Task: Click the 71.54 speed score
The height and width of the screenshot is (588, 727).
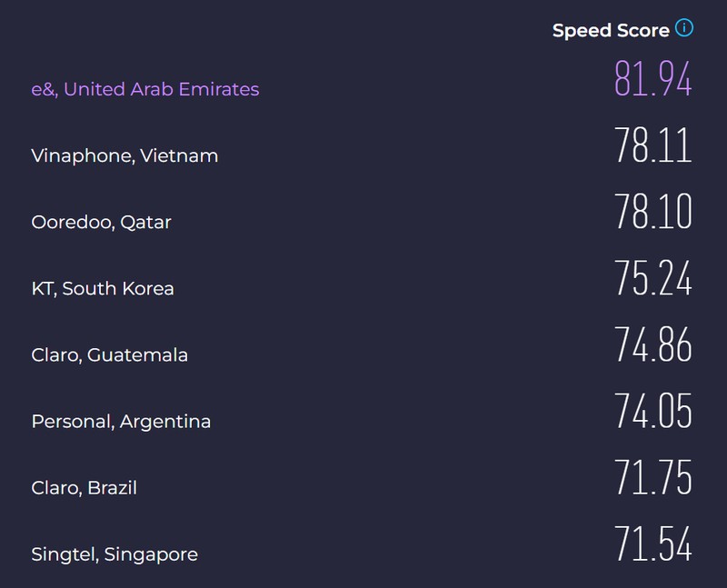Action: point(653,543)
